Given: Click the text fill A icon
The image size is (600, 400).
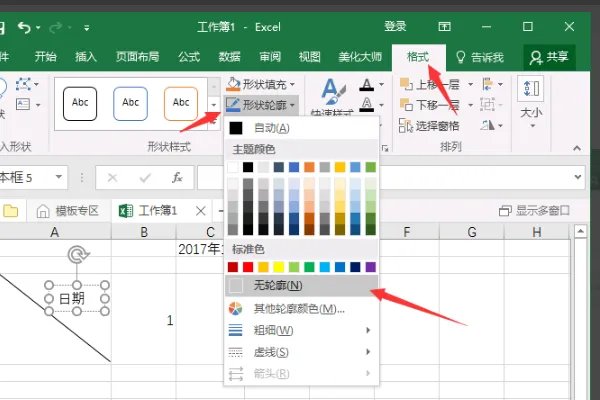Looking at the screenshot, I should coord(367,84).
